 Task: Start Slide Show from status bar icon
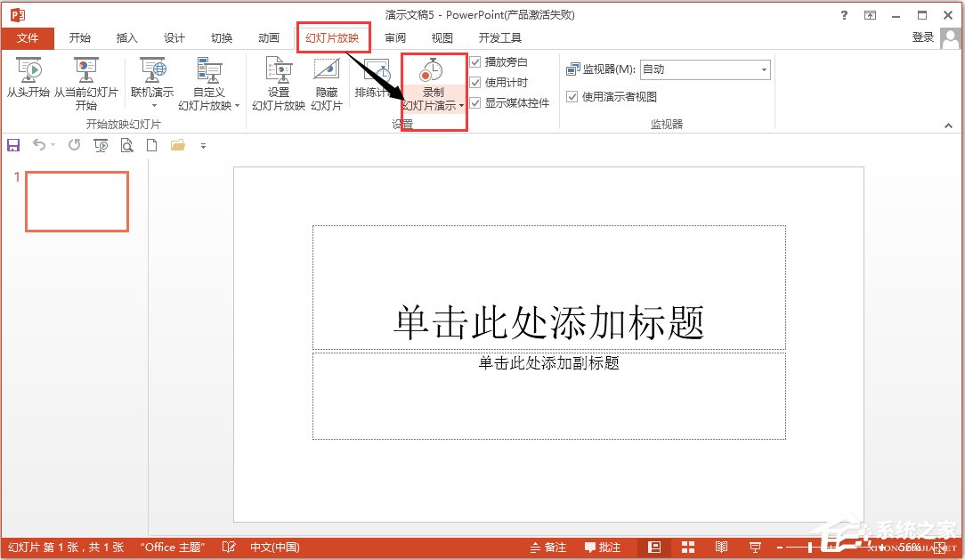755,547
